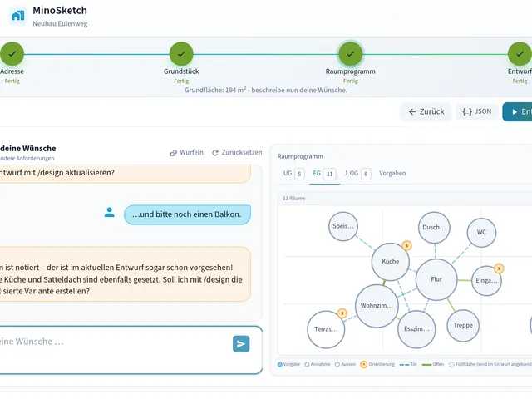The width and height of the screenshot is (532, 399).
Task: Click Würfeln to randomize wishes
Action: tap(186, 153)
